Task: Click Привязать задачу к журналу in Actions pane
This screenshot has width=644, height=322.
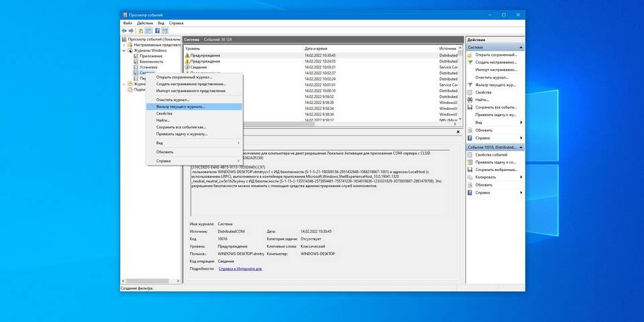Action: click(496, 115)
